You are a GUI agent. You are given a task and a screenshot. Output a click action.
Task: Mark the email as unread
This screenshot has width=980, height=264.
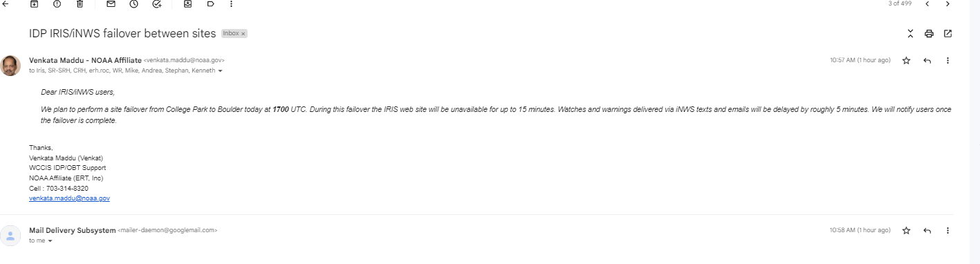point(111,3)
